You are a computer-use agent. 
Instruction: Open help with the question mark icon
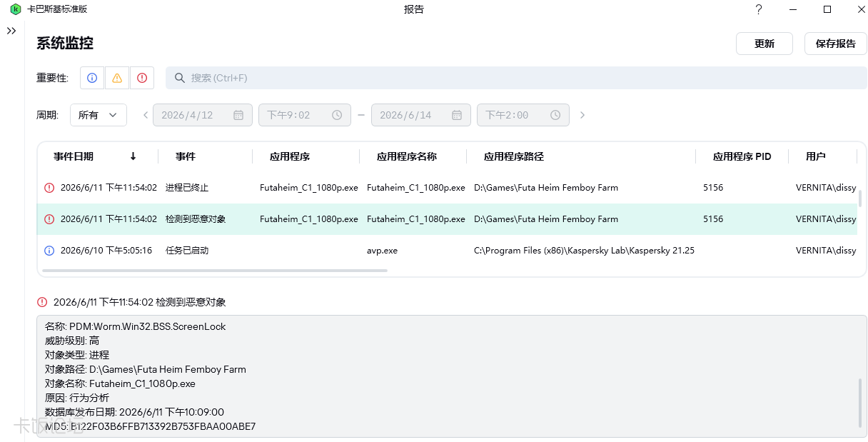(759, 9)
